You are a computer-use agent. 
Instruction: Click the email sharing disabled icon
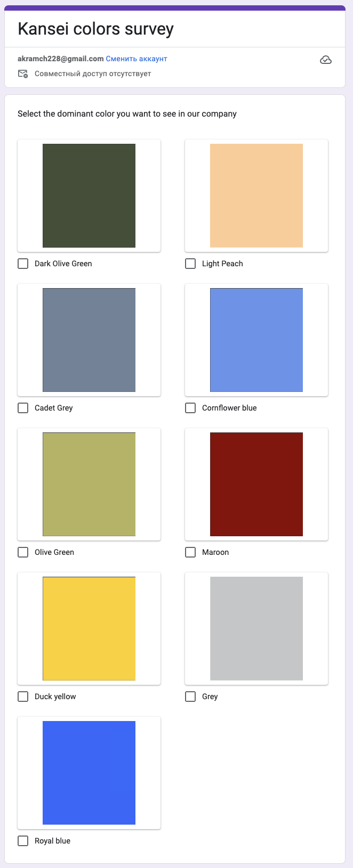click(x=23, y=73)
